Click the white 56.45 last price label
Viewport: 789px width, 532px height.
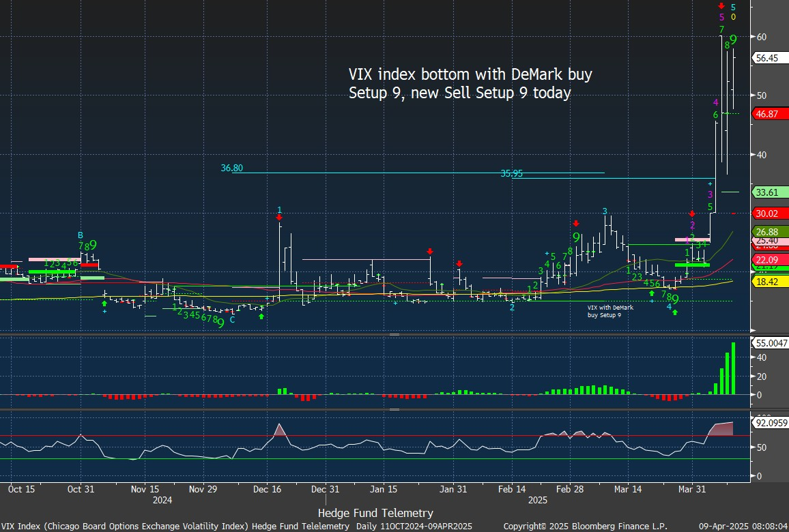coord(767,59)
